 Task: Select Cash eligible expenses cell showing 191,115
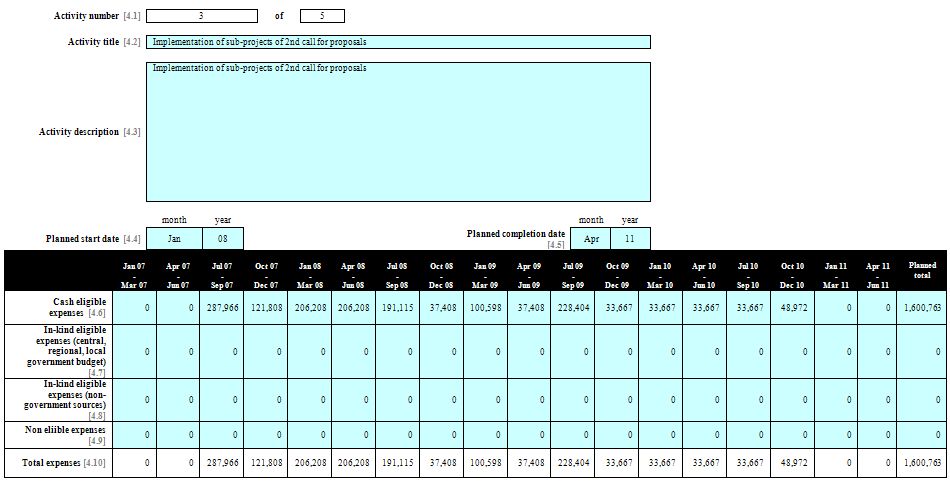tap(396, 308)
